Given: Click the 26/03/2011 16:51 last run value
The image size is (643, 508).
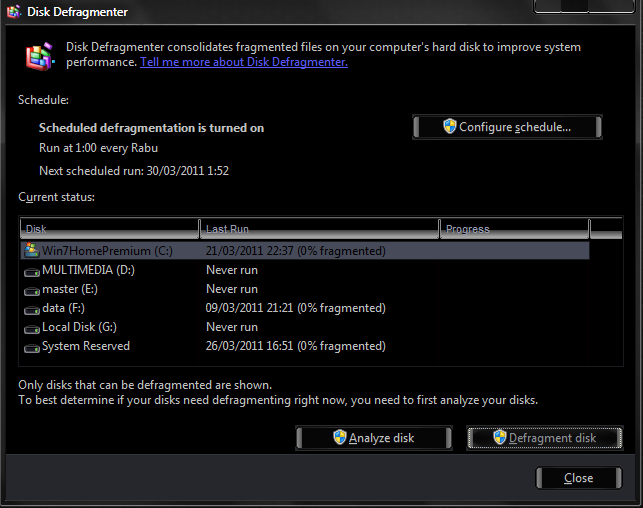Looking at the screenshot, I should (x=296, y=346).
